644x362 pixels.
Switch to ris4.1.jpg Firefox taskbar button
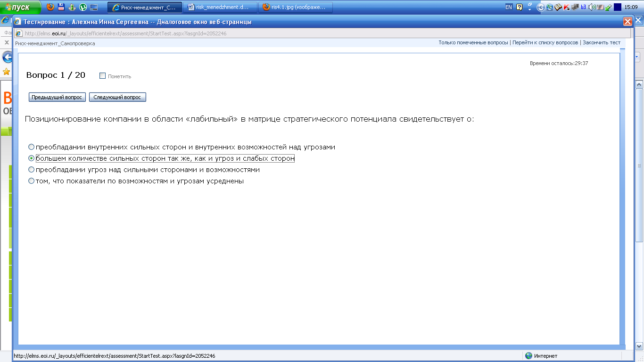pyautogui.click(x=296, y=7)
